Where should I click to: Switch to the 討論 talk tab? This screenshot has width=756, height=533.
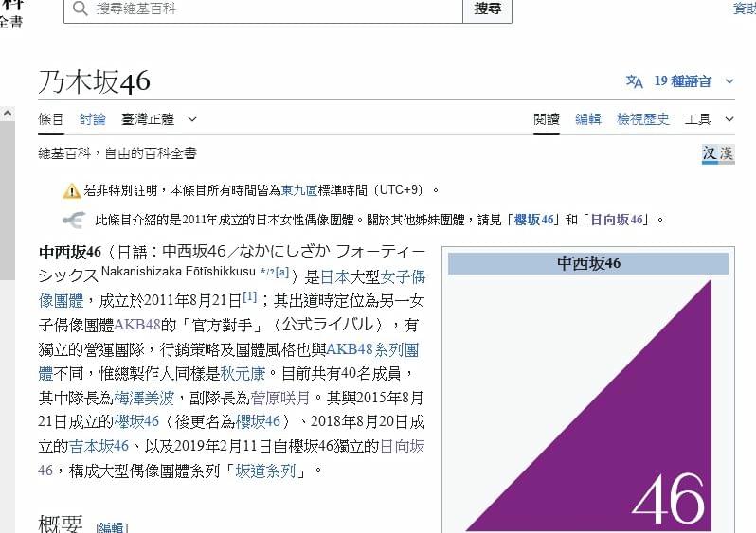(x=92, y=119)
